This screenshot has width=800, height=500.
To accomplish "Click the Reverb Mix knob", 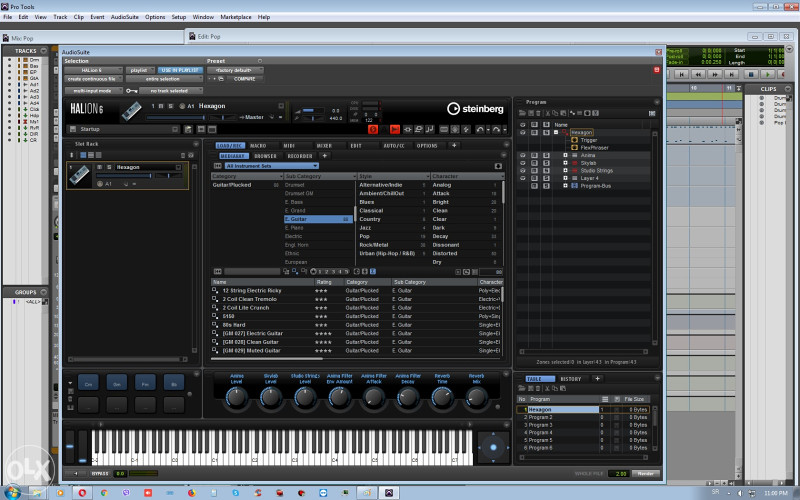I will pos(476,397).
